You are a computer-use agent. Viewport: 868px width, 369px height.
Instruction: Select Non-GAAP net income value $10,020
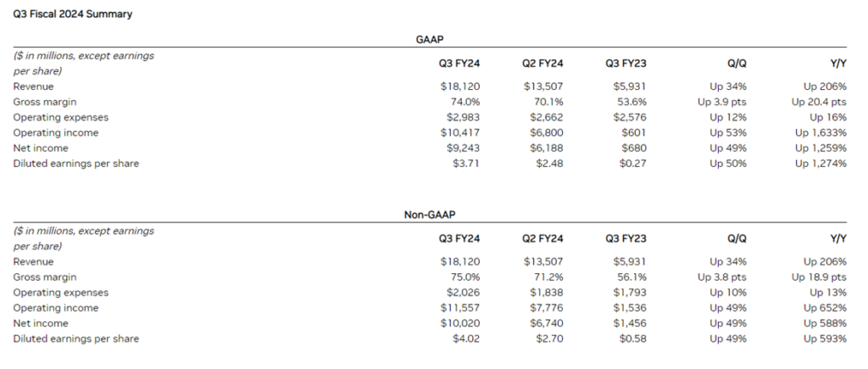462,323
